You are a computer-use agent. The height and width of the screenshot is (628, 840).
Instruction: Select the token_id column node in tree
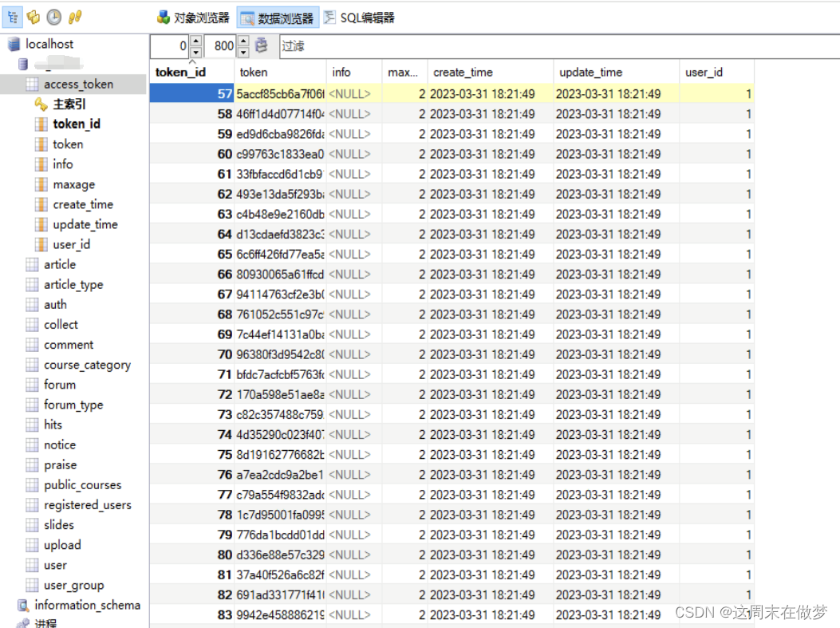pyautogui.click(x=77, y=124)
